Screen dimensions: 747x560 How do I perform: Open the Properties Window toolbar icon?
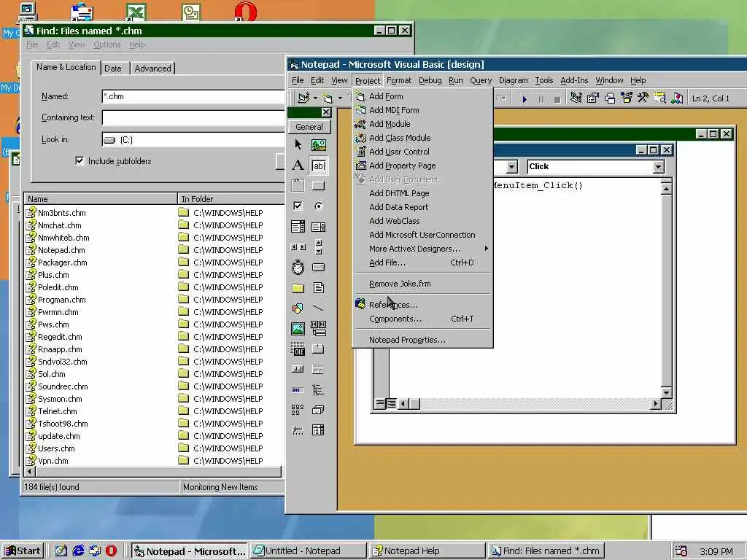[593, 98]
